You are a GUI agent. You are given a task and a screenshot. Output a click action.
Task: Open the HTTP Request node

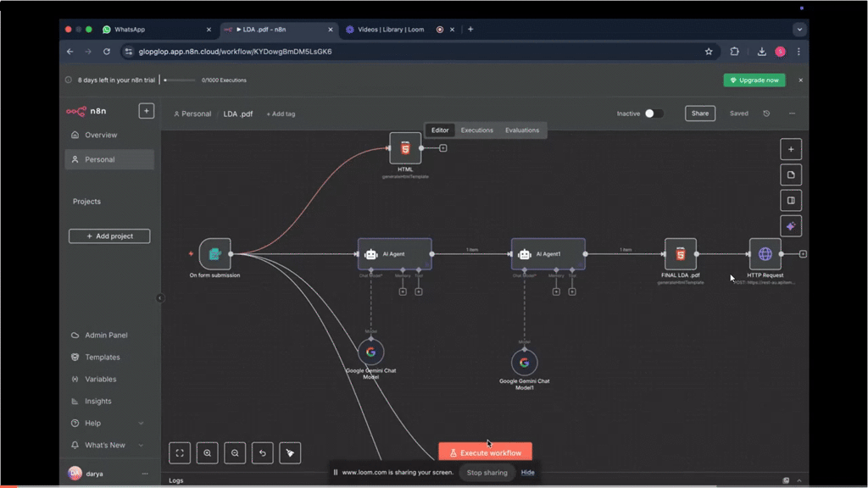click(765, 254)
